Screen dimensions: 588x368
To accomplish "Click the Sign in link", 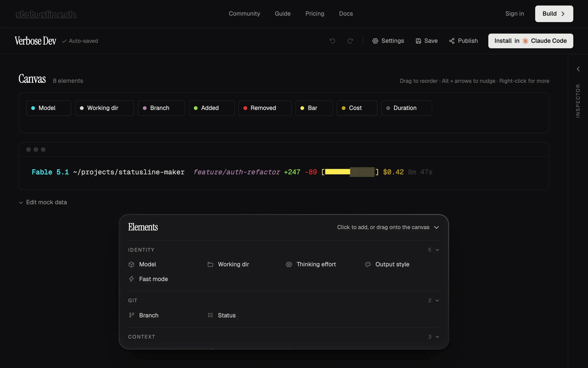I will [515, 14].
